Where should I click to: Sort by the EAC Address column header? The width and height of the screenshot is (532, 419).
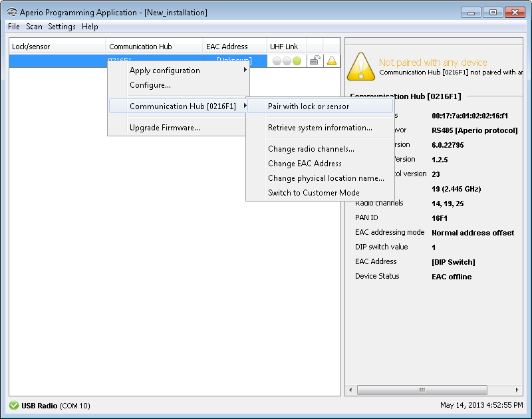[x=235, y=47]
